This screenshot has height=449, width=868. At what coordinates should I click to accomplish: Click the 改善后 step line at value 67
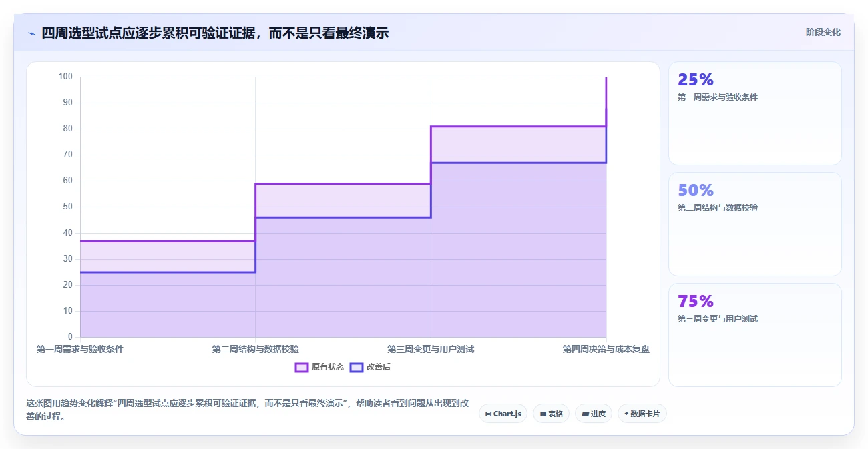tap(518, 163)
